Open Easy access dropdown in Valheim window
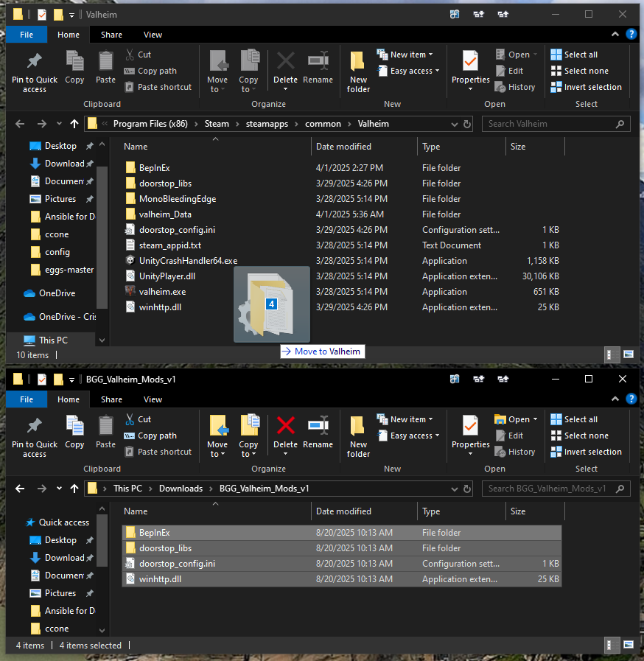644x661 pixels. click(408, 71)
